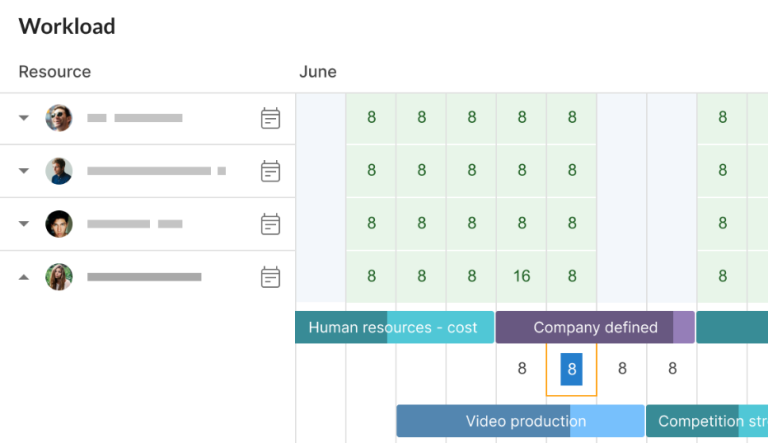768x443 pixels.
Task: Open calendar icon for second resource
Action: tap(270, 171)
